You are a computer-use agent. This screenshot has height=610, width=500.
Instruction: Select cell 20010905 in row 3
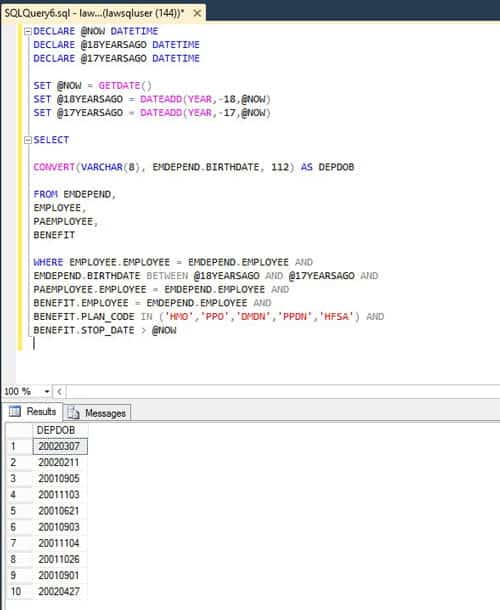click(60, 479)
